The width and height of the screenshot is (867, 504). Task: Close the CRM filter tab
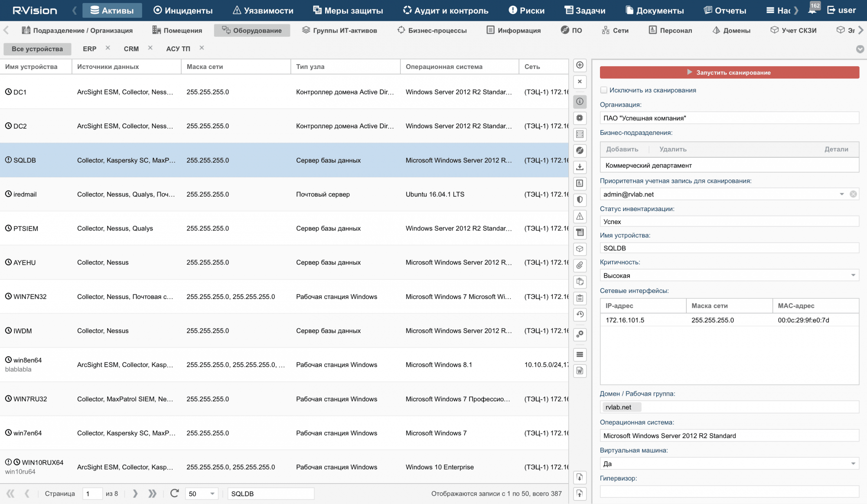point(150,48)
